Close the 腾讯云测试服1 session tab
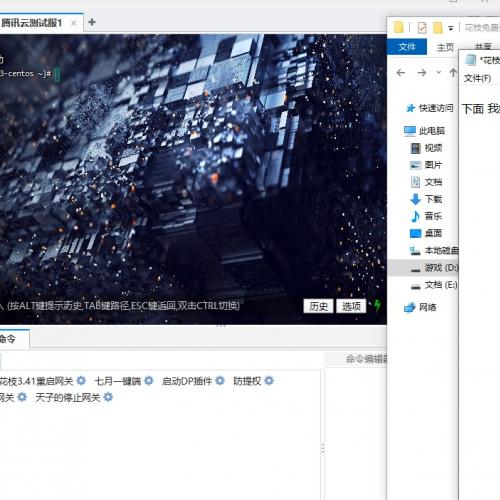Screen dimensions: 500x500 (74, 23)
